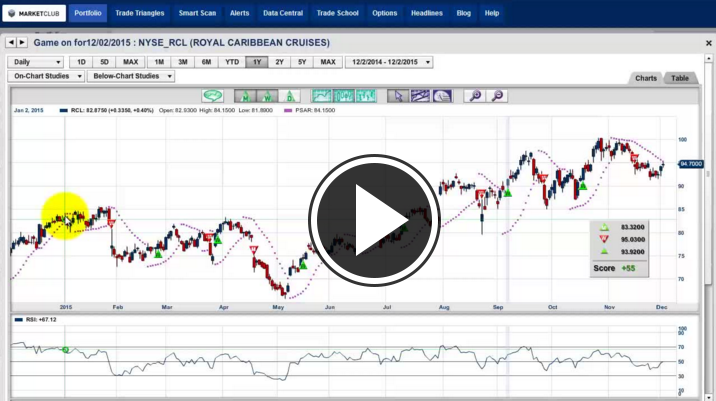Select the candlestick chart style icon
This screenshot has height=401, width=716.
[x=343, y=96]
